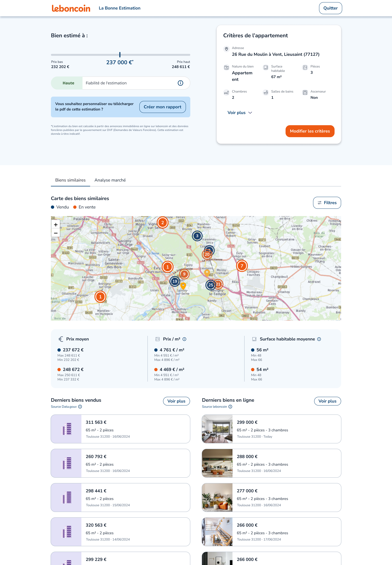Zoom in on the map with plus button
The width and height of the screenshot is (392, 565).
point(56,225)
